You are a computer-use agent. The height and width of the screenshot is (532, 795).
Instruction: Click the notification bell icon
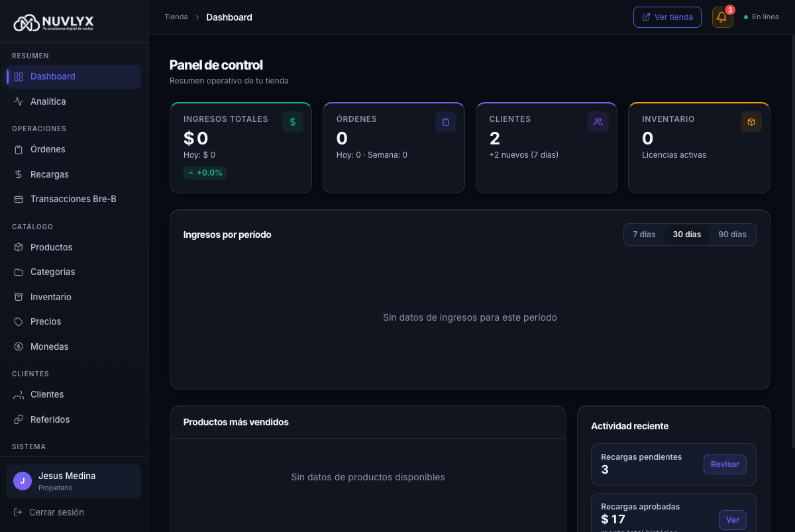[x=722, y=17]
